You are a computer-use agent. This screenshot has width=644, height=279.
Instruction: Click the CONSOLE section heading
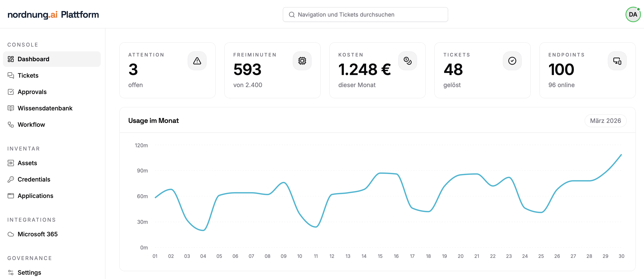coord(23,45)
